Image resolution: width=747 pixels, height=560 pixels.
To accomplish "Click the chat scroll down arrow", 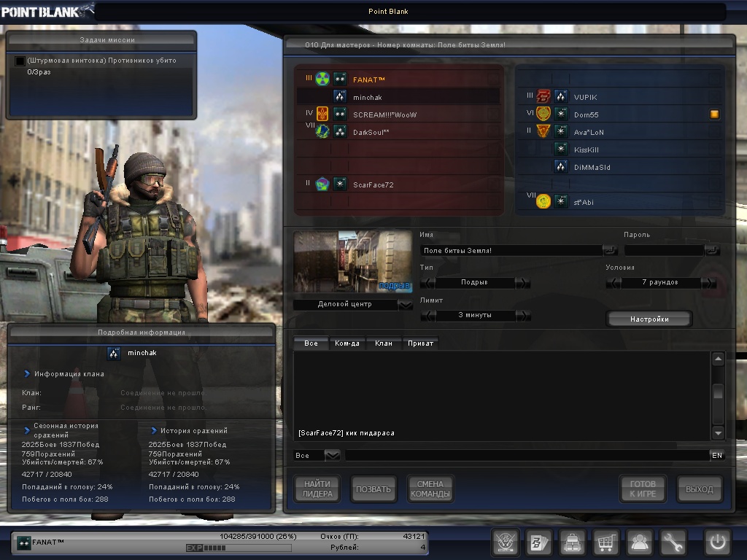I will tap(718, 433).
